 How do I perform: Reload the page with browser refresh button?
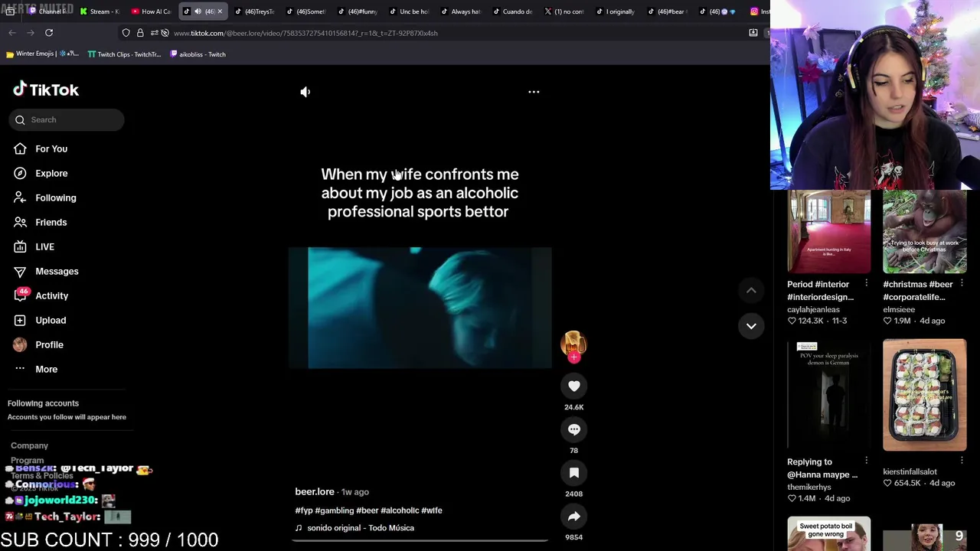pyautogui.click(x=49, y=33)
